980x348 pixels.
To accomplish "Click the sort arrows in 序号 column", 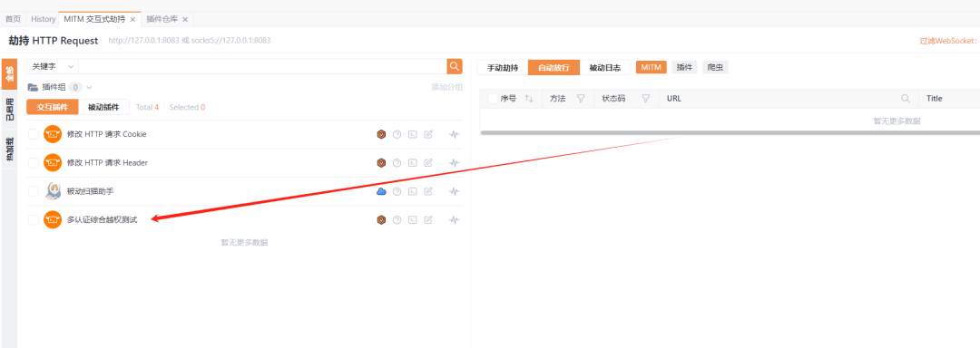I will [529, 99].
